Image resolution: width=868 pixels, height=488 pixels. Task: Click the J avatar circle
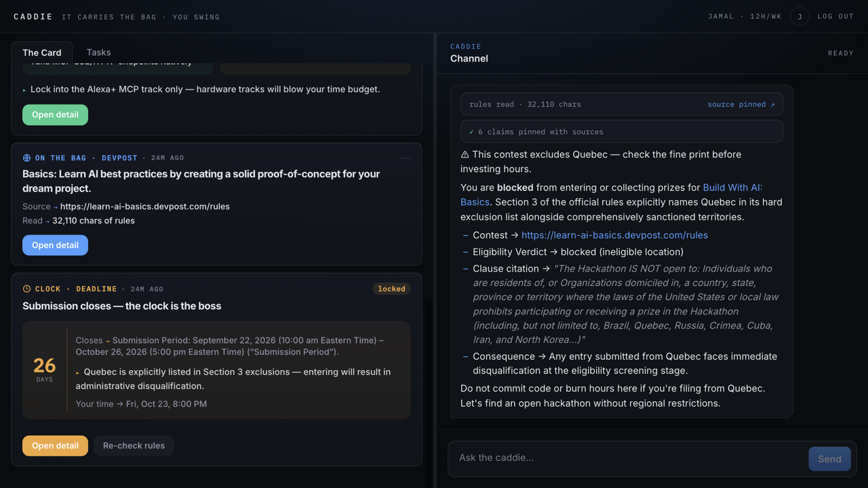(800, 16)
